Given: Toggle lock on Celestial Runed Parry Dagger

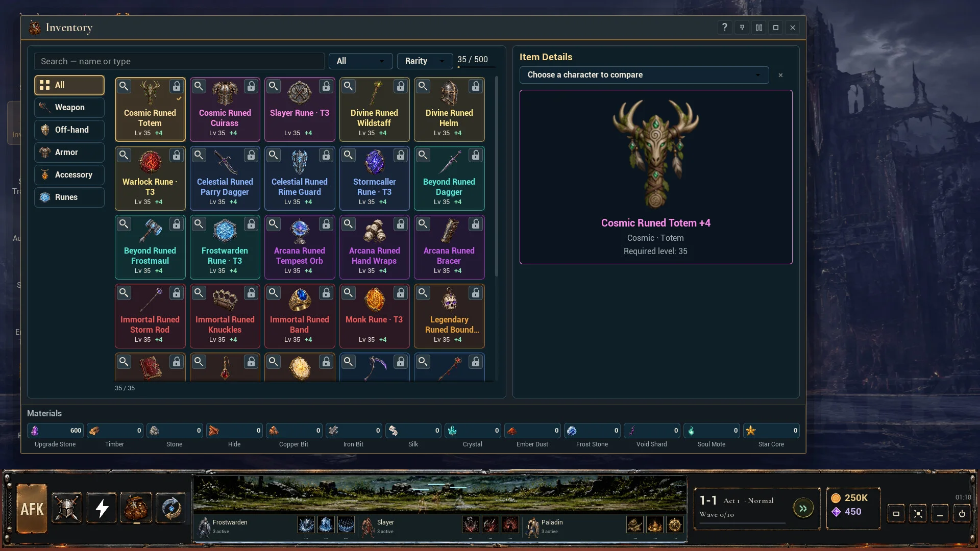Looking at the screenshot, I should pos(251,155).
